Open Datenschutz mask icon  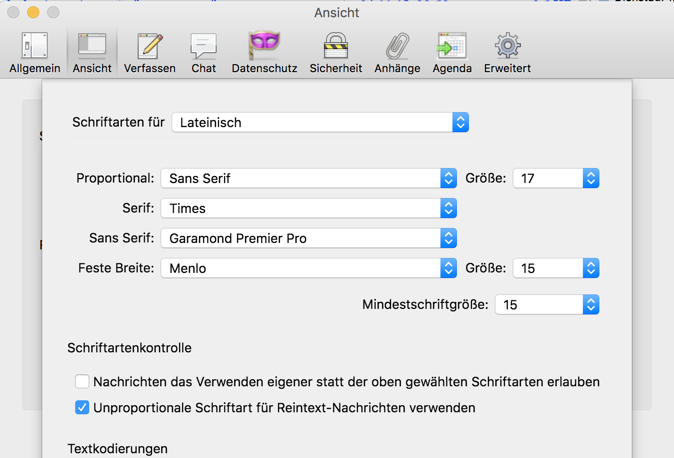(264, 52)
